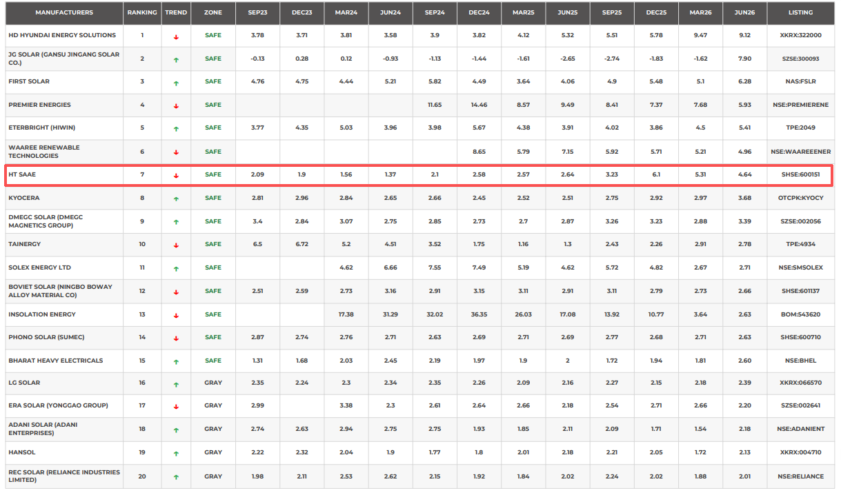Click the red down trend arrow for Boviet Solar
This screenshot has height=504, width=841.
click(x=176, y=292)
